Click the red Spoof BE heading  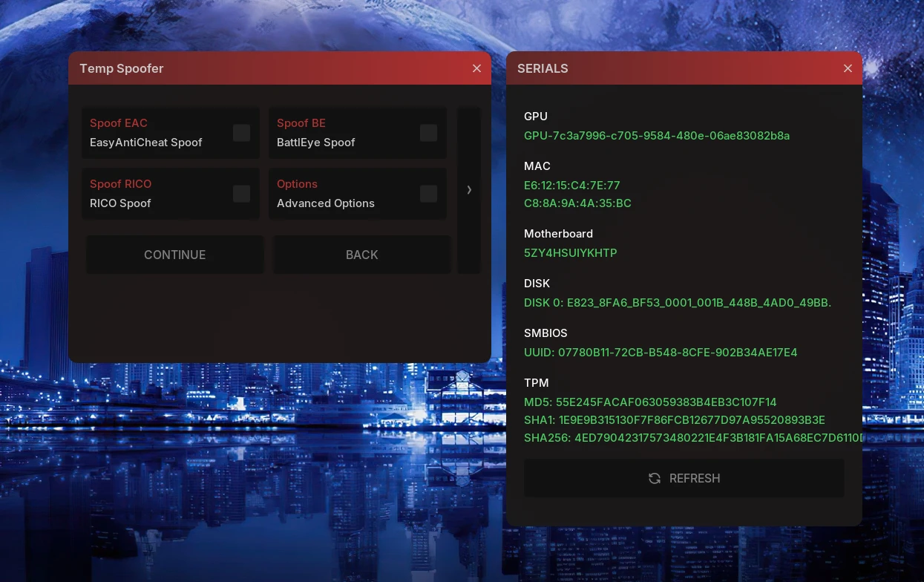point(301,122)
